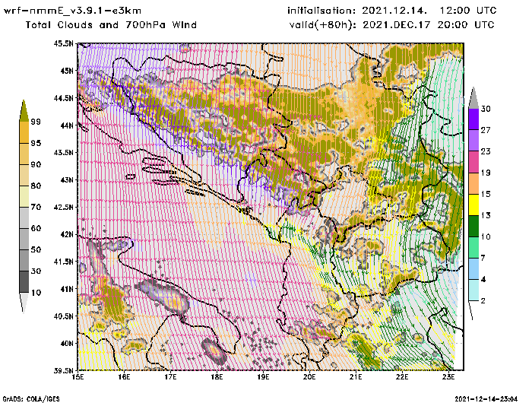The width and height of the screenshot is (532, 403).
Task: Click the '41N' latitude label
Action: [67, 289]
